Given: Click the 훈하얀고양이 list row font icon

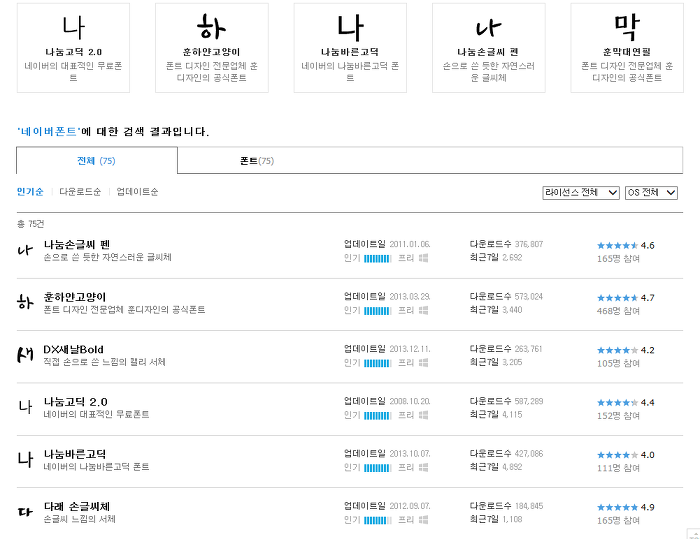Looking at the screenshot, I should 25,303.
